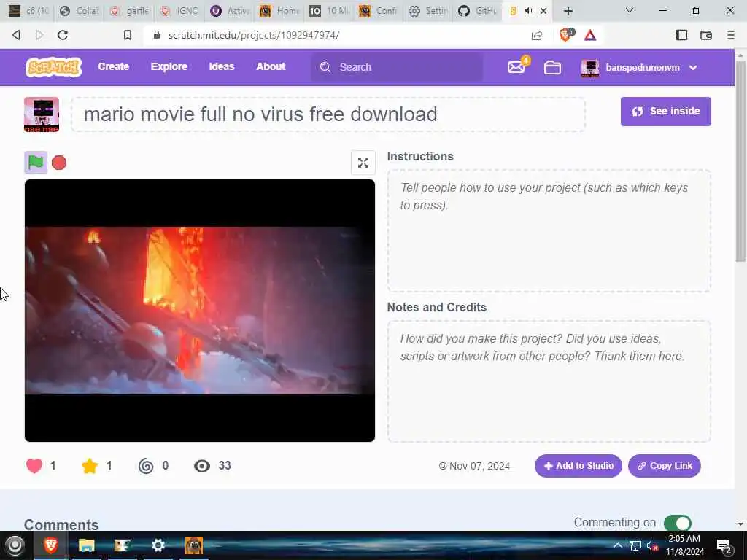Screen dimensions: 747x560
Task: Click the Copy Link button
Action: point(664,466)
